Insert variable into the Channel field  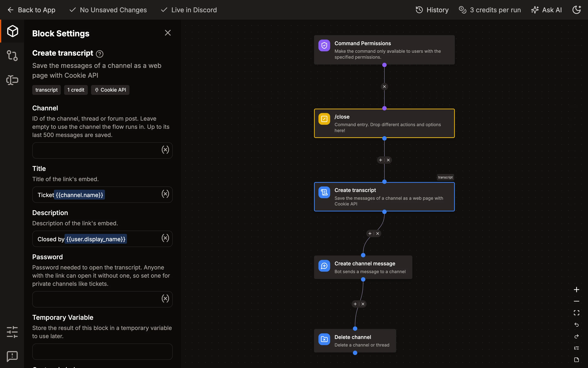[165, 150]
